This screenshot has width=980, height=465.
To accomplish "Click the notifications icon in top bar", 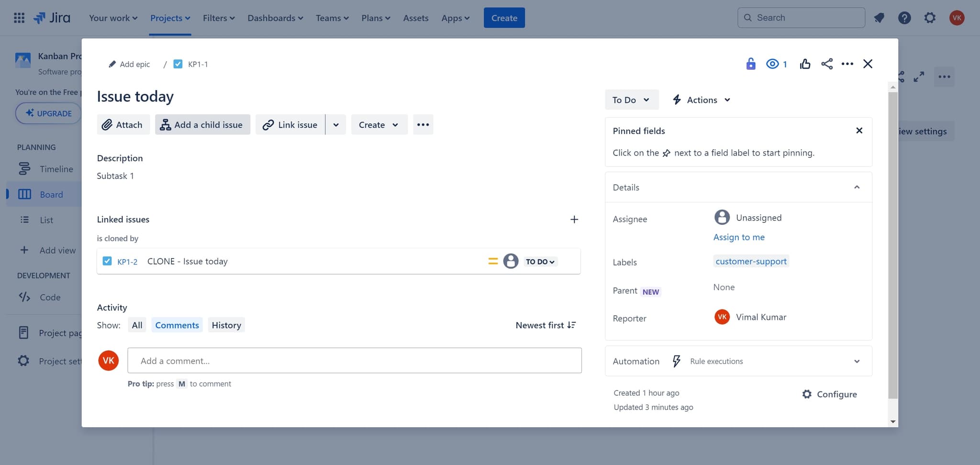I will point(879,18).
